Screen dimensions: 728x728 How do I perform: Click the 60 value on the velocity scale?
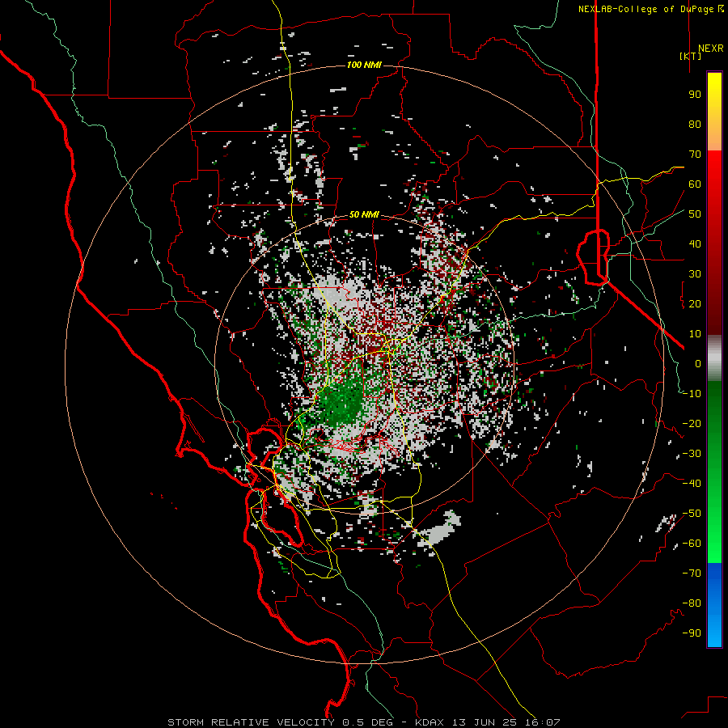point(695,184)
